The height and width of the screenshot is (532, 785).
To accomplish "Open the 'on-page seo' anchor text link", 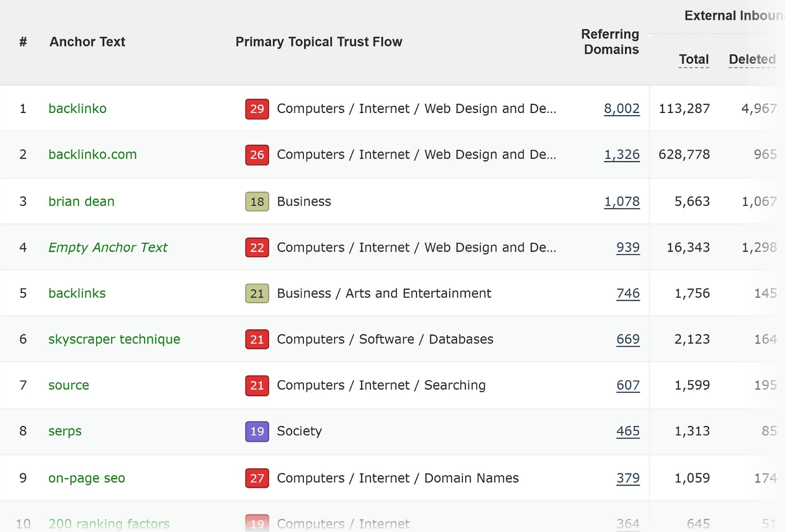I will pyautogui.click(x=87, y=478).
